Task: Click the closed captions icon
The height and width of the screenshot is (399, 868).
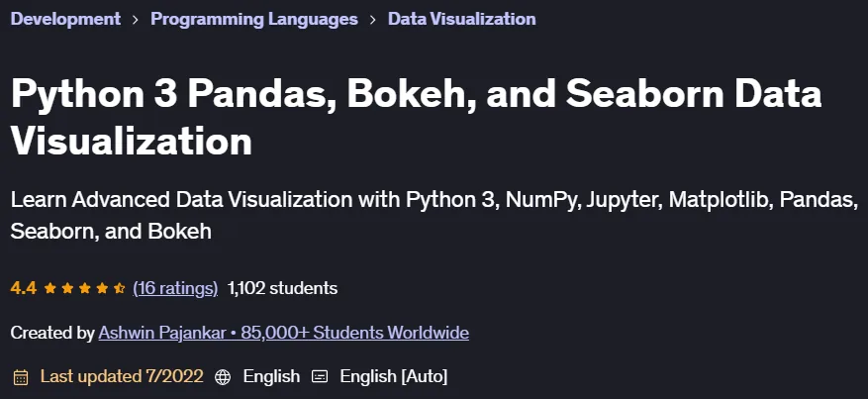Action: click(320, 377)
